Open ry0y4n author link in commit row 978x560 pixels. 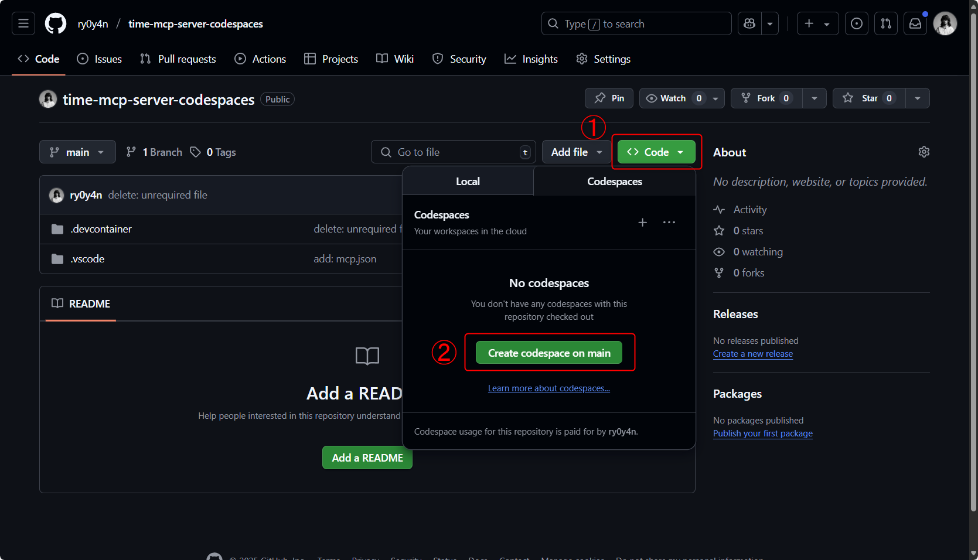pos(86,195)
